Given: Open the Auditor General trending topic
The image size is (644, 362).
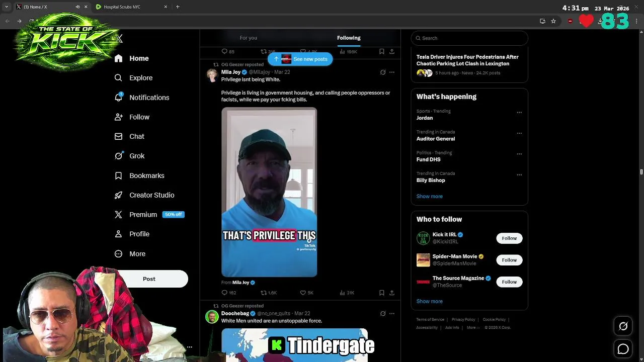Looking at the screenshot, I should point(436,139).
